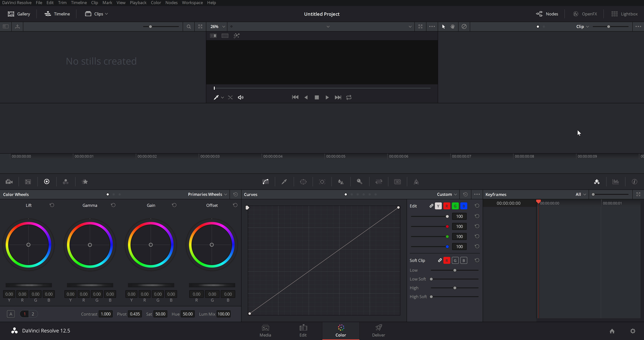The height and width of the screenshot is (340, 644).
Task: Open the node editor Clip dropdown
Action: [583, 27]
